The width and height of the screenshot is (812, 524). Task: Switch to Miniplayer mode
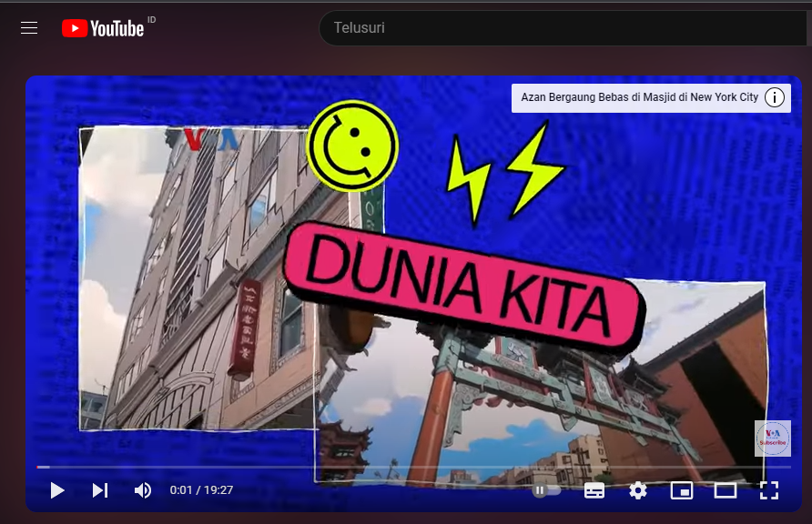(x=682, y=490)
